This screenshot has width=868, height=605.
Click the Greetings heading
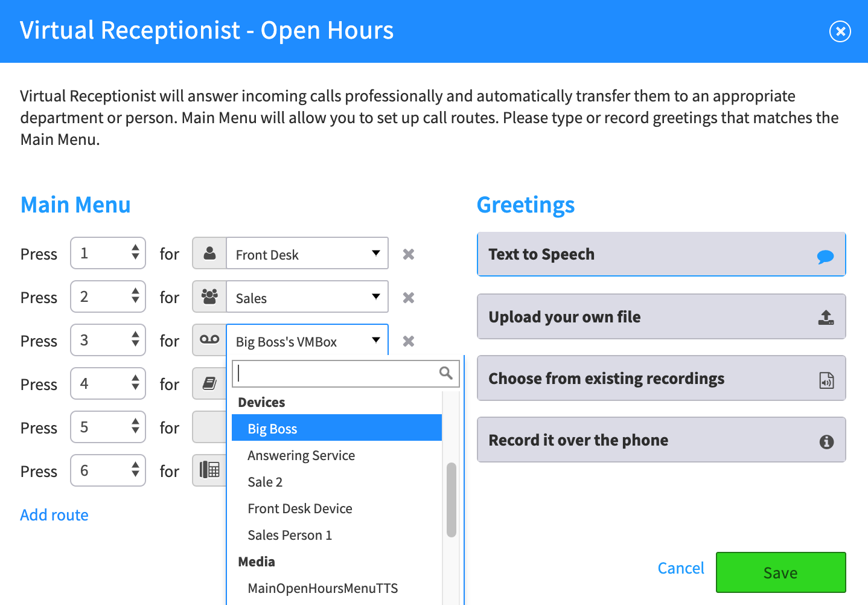coord(526,205)
